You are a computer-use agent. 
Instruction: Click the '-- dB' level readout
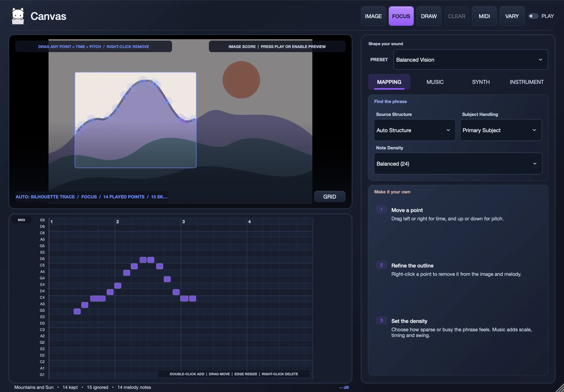coord(344,387)
